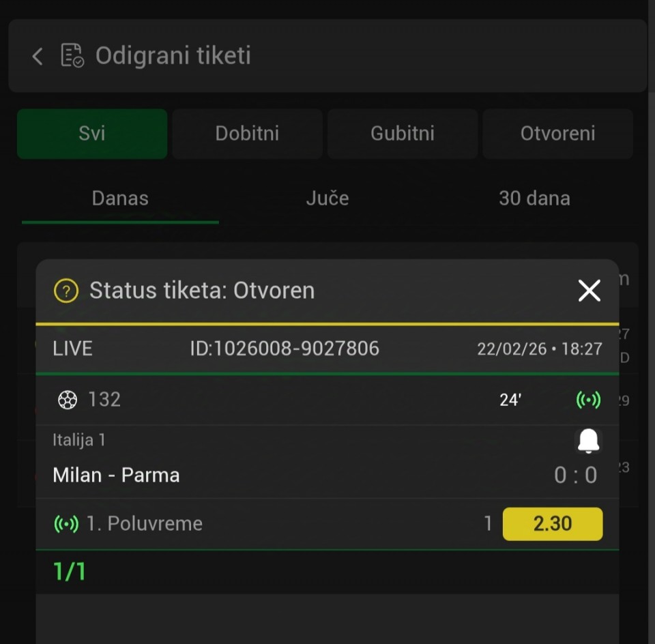The width and height of the screenshot is (655, 644).
Task: Click the green 1/1 ticket counter
Action: tap(70, 572)
